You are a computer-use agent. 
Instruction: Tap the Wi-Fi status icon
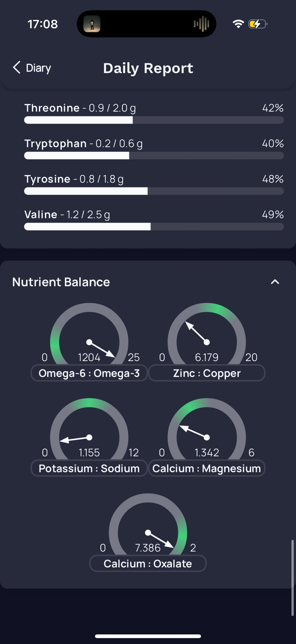pos(238,24)
